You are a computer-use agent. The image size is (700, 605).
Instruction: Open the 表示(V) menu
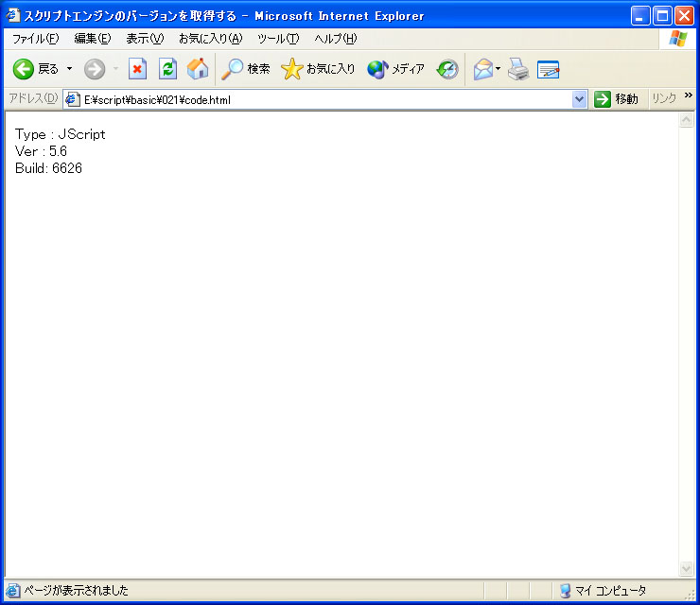pyautogui.click(x=145, y=39)
